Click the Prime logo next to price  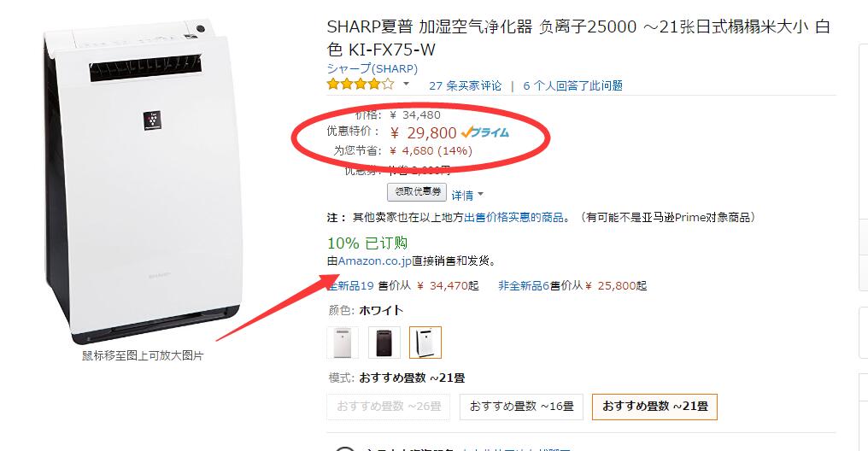pyautogui.click(x=485, y=132)
